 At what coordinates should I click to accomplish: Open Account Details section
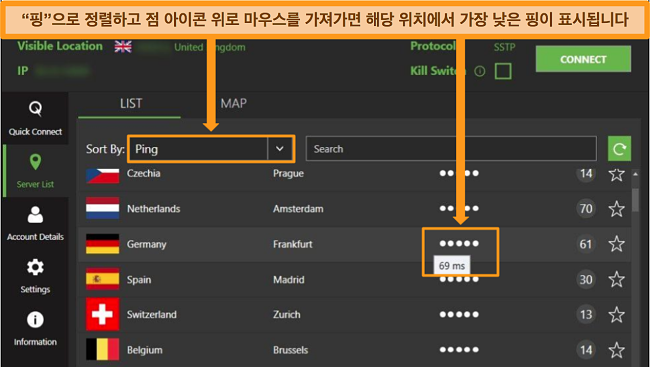(35, 224)
